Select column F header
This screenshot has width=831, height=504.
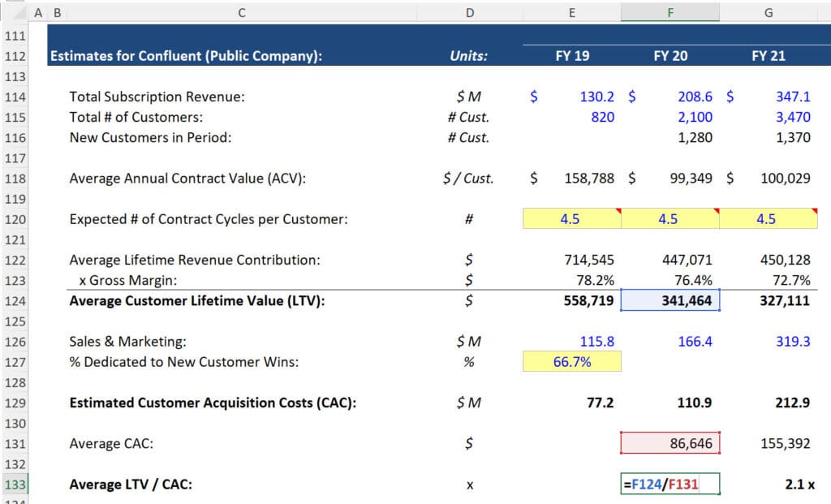tap(670, 12)
